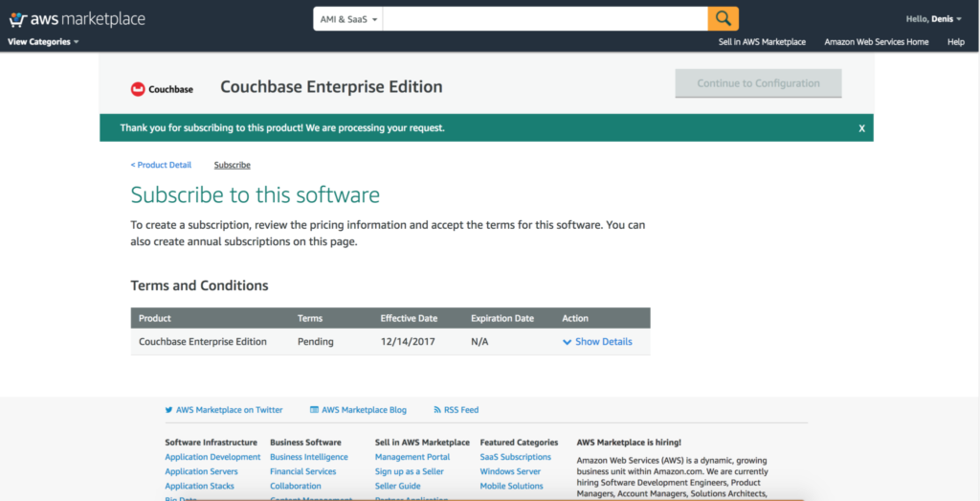Open Financial Services link

click(x=303, y=471)
